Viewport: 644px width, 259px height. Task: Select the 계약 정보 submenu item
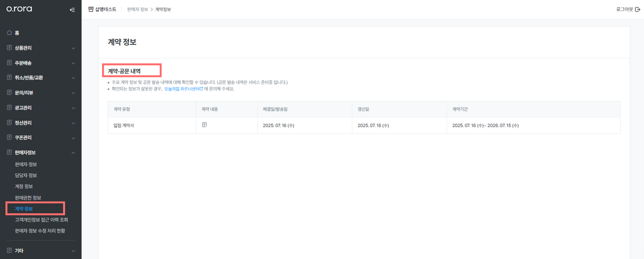point(24,209)
